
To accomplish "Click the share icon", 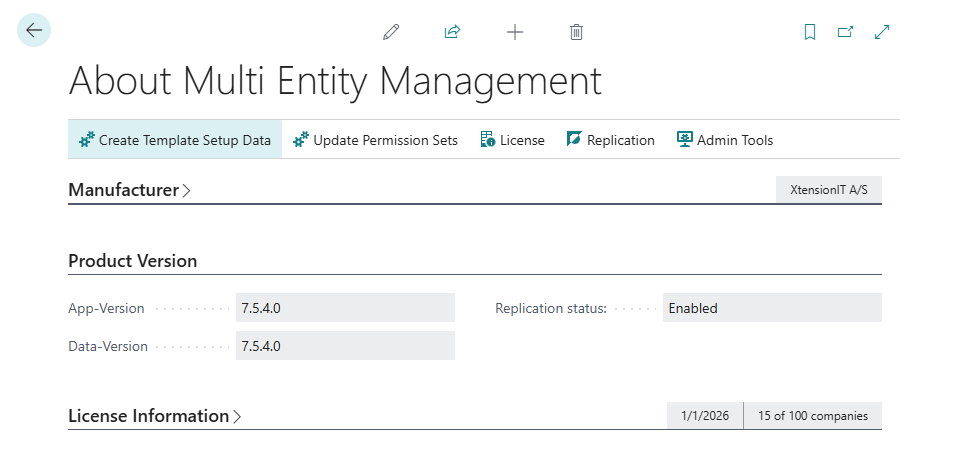I will [x=452, y=32].
